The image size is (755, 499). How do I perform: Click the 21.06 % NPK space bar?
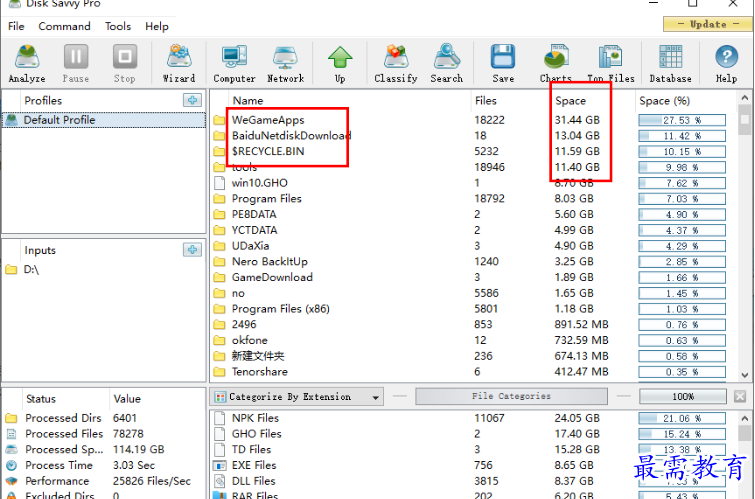[682, 418]
